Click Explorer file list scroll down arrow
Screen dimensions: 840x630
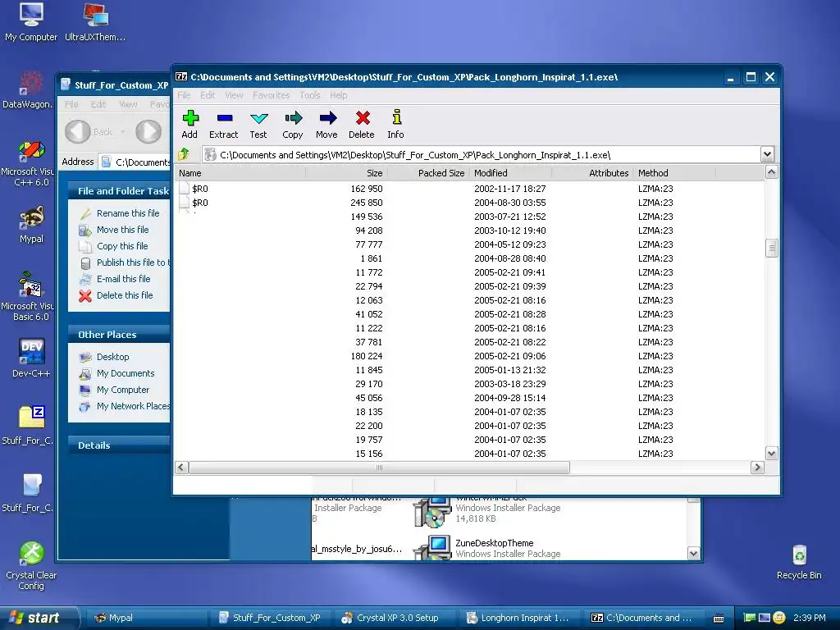[693, 554]
